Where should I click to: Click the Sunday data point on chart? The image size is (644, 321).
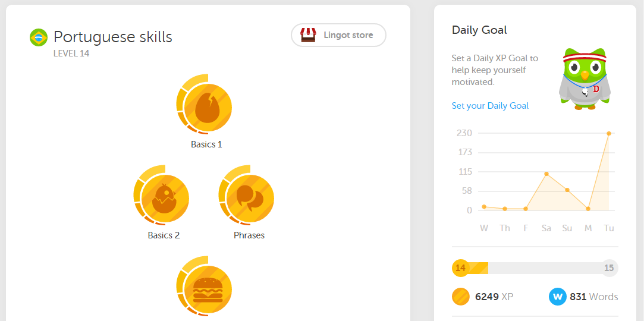coord(567,190)
